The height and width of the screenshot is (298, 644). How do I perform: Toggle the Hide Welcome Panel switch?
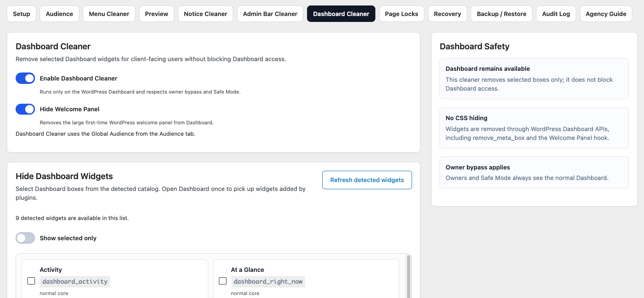click(25, 109)
